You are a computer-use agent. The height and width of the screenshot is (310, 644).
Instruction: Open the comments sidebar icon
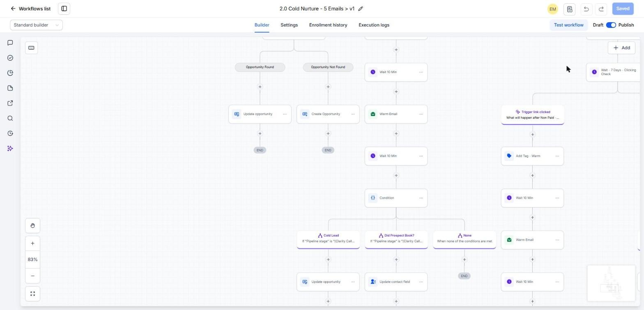point(10,43)
